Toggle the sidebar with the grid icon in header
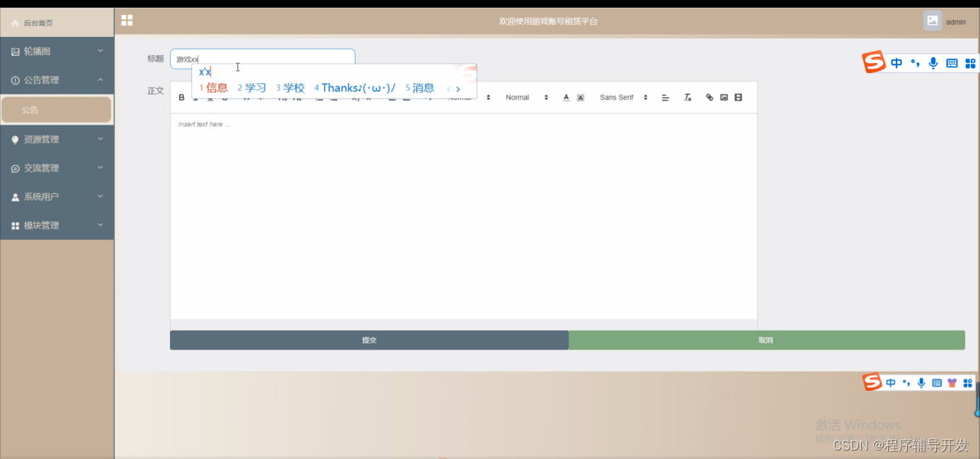 click(127, 21)
